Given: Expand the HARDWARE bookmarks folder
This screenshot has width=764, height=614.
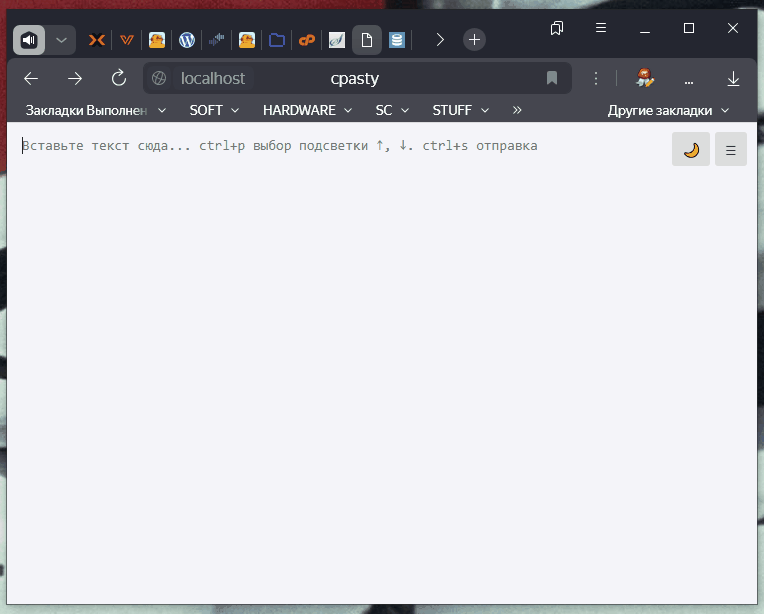Looking at the screenshot, I should tap(307, 111).
